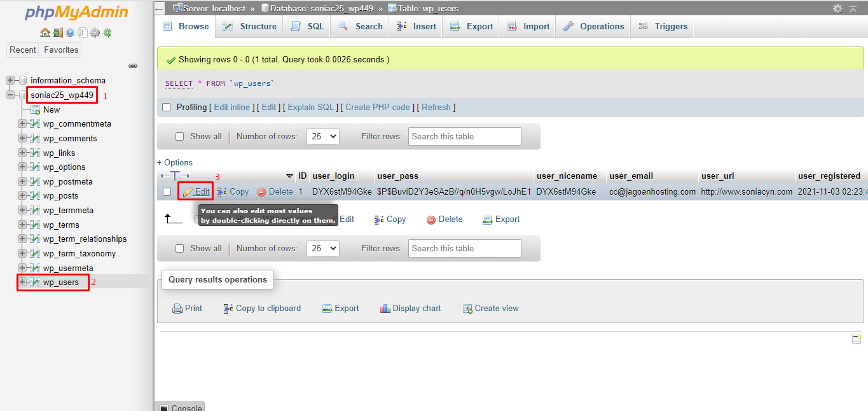The image size is (868, 411).
Task: Click the Console icon at bottom
Action: click(x=164, y=408)
